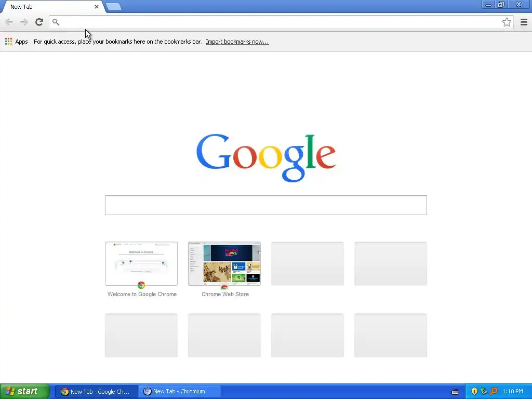The width and height of the screenshot is (532, 399).
Task: Close the New Tab tab
Action: coord(96,6)
